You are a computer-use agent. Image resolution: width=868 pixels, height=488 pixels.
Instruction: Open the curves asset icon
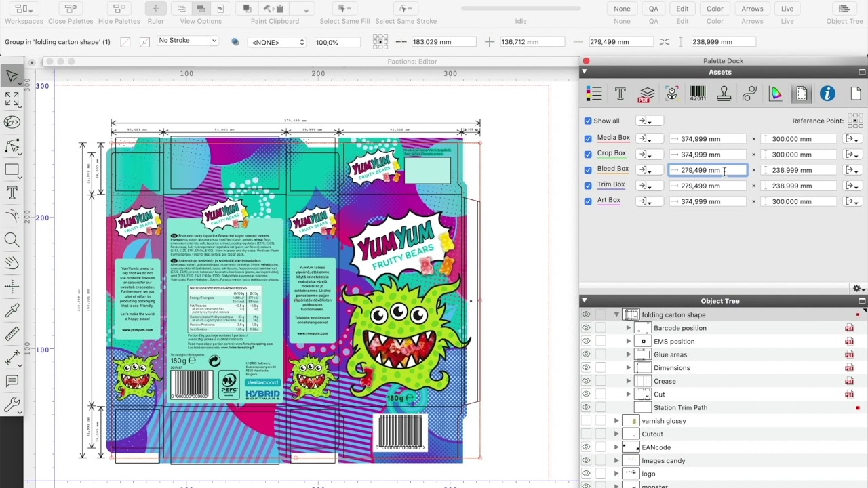point(749,94)
